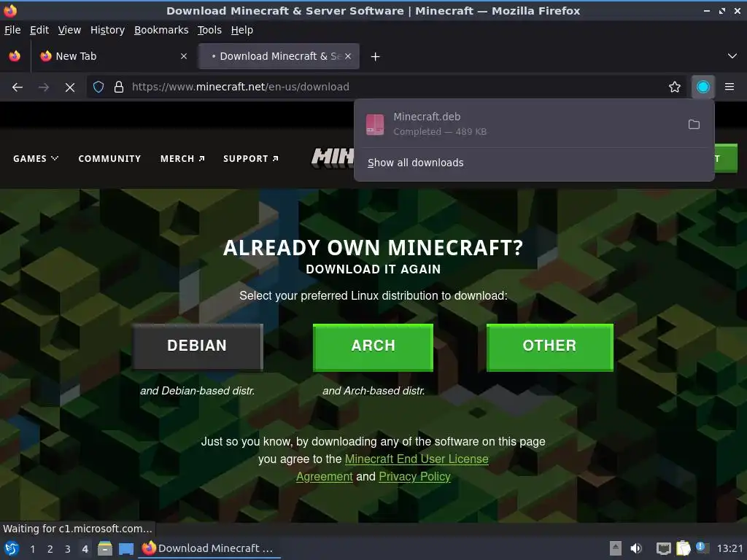View site security padlock info
Screen dimensions: 747x560
click(119, 87)
